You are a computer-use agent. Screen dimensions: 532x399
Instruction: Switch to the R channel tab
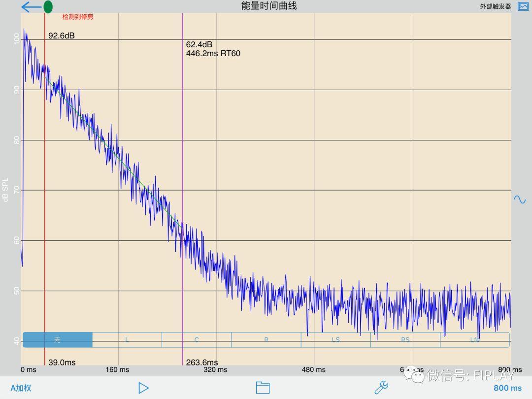point(266,340)
